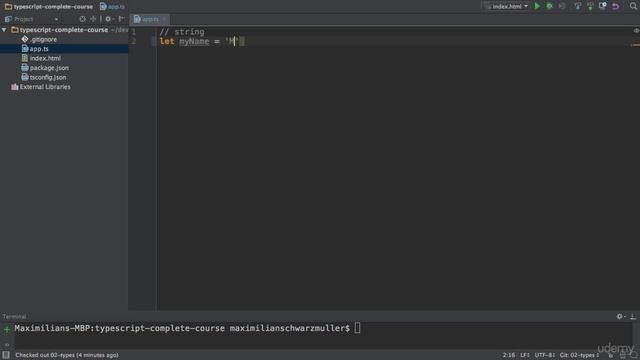The width and height of the screenshot is (640, 360).
Task: Start debugging with the green bug icon
Action: (549, 6)
